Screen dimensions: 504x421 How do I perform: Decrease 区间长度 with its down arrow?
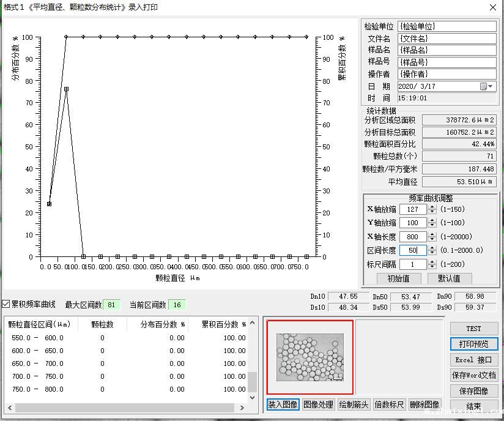(432, 253)
